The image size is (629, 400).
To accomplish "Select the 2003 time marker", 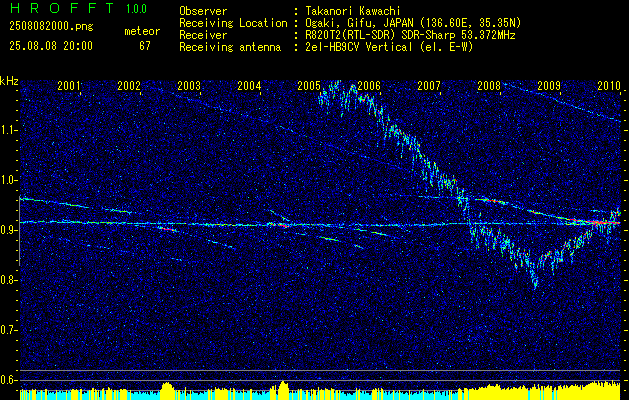I will pos(189,85).
